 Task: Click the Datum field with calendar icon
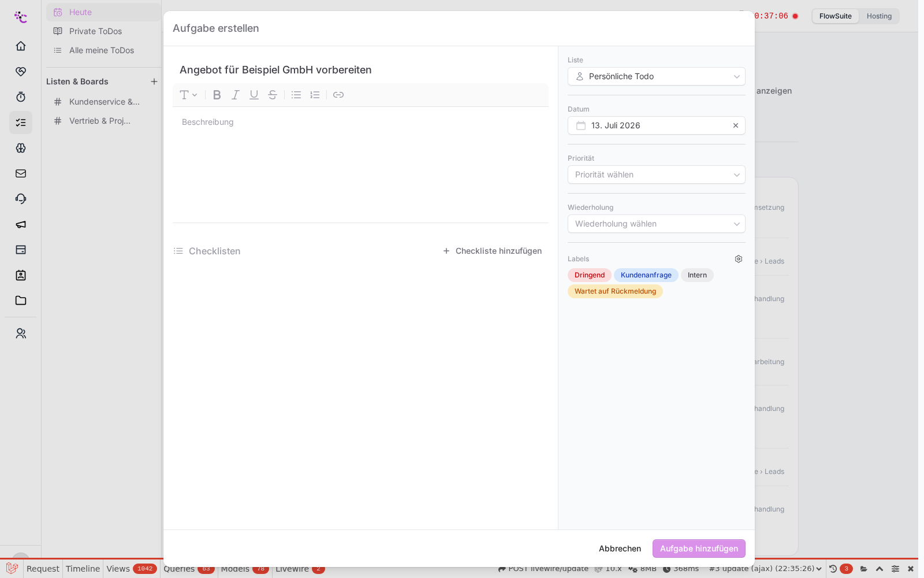point(657,125)
